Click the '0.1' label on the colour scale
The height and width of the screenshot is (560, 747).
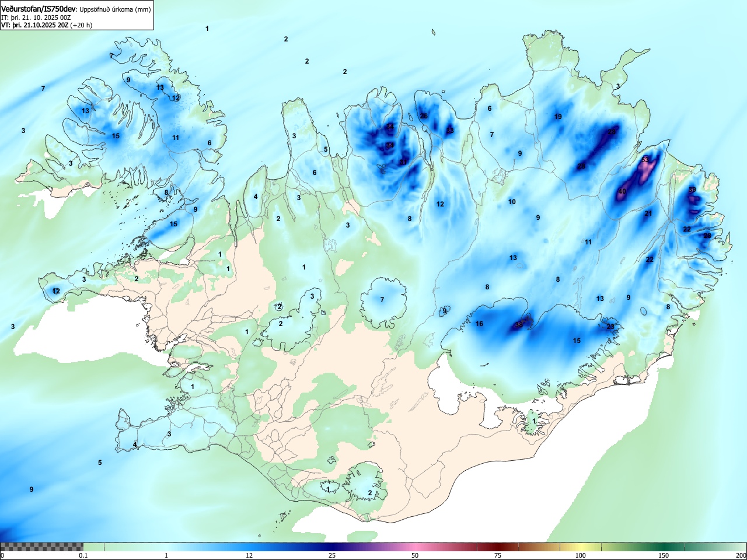[83, 555]
